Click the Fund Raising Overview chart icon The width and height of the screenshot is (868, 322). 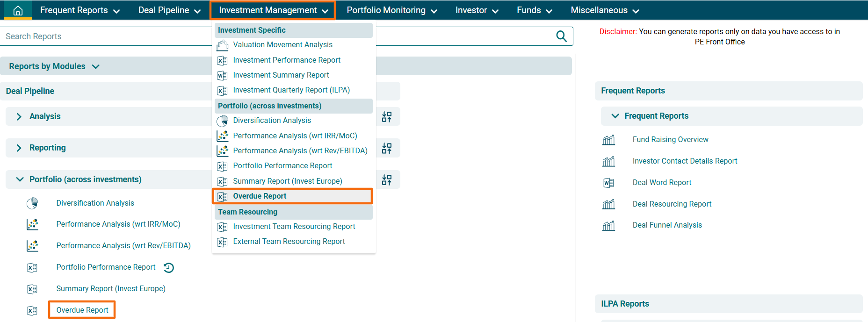608,140
